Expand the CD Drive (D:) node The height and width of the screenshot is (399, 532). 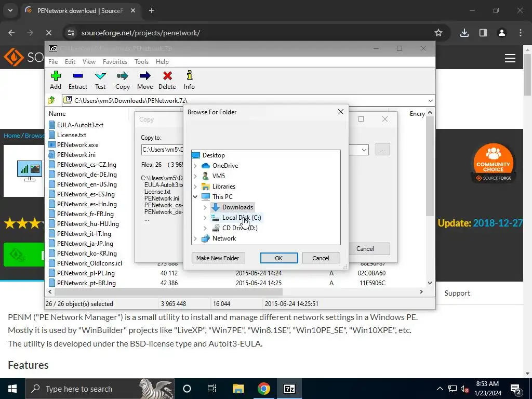pyautogui.click(x=205, y=228)
